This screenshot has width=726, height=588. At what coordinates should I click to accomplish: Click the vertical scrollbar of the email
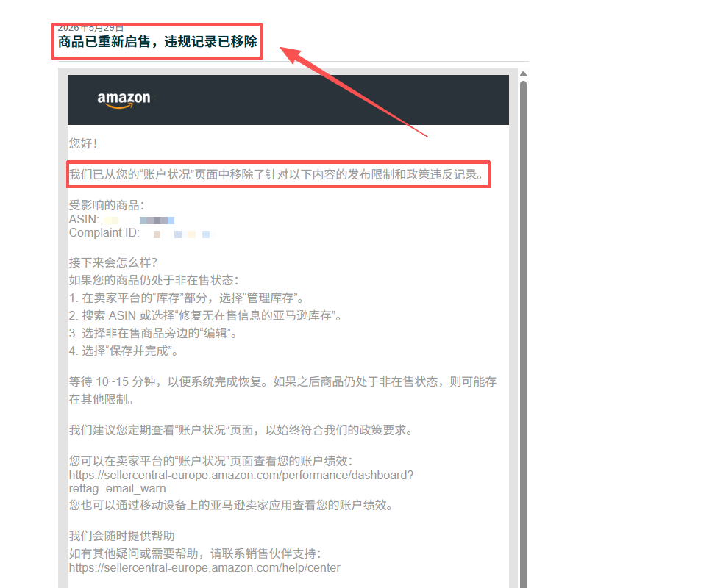pos(523,334)
